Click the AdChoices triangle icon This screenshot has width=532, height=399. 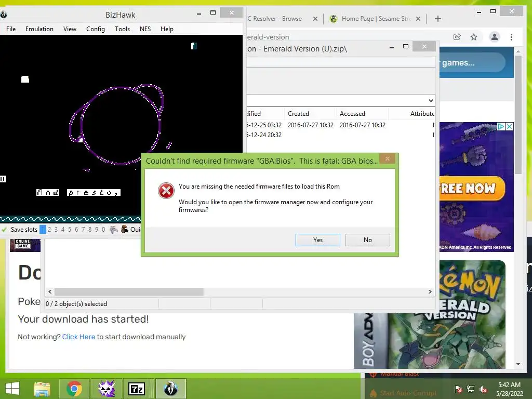[x=501, y=127]
